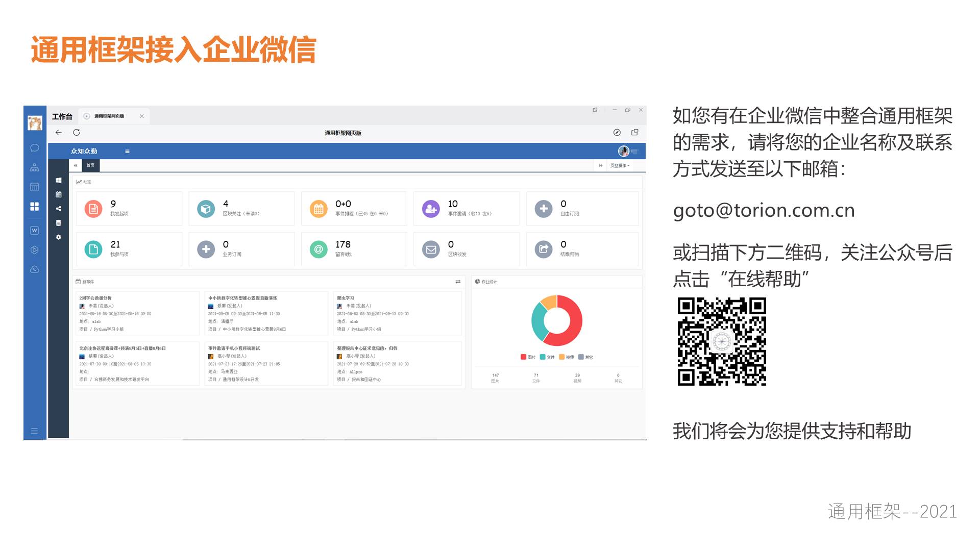Go back using the left arrow icon

click(x=59, y=133)
